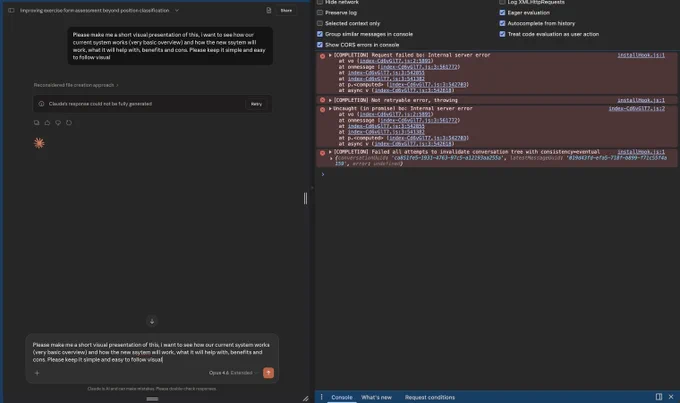Give thumbs down feedback
The image size is (680, 403).
pos(58,123)
